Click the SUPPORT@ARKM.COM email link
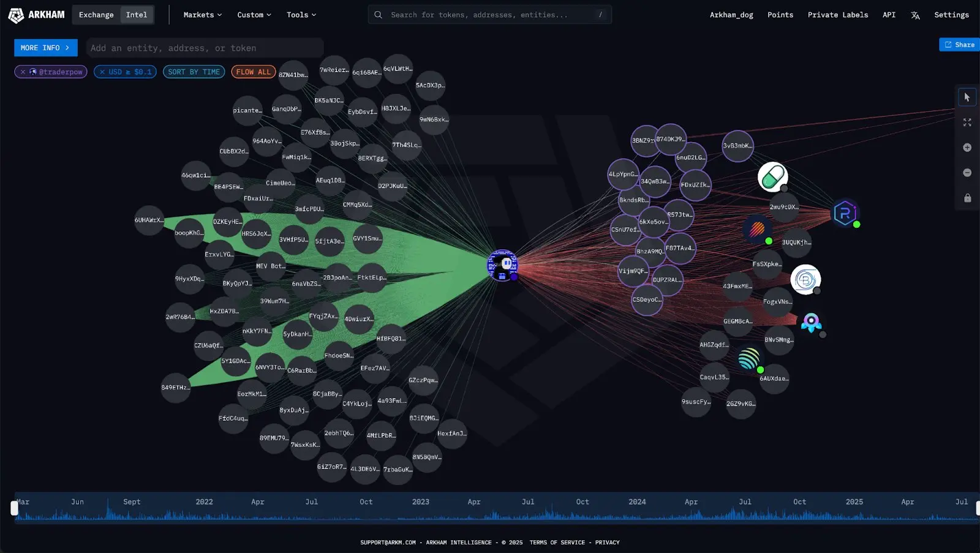The image size is (980, 553). (x=388, y=543)
